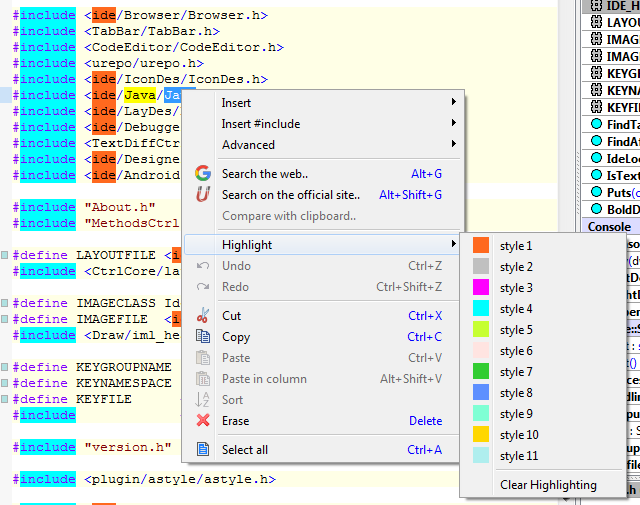Toggle the marker square beside #define IMAGECLASS
This screenshot has height=505, width=640.
click(x=5, y=303)
